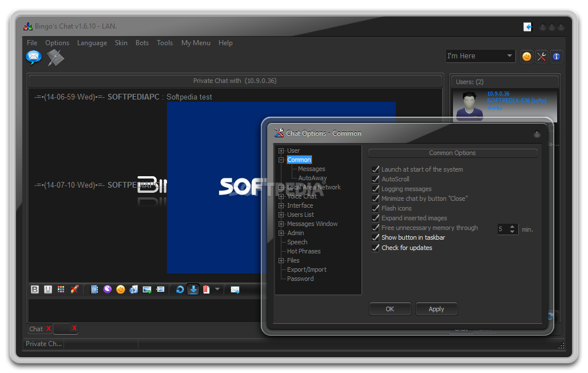The height and width of the screenshot is (373, 588).
Task: Click the blue info icon at top right
Action: pos(557,57)
